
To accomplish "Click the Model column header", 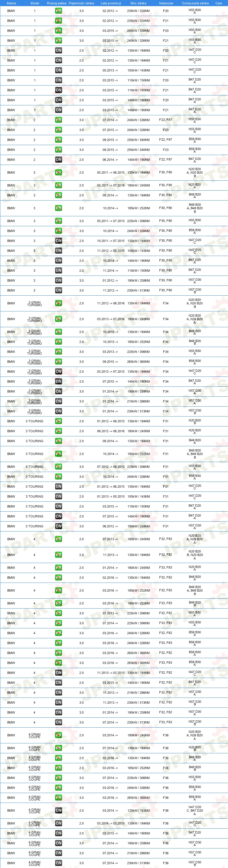I will (35, 3).
